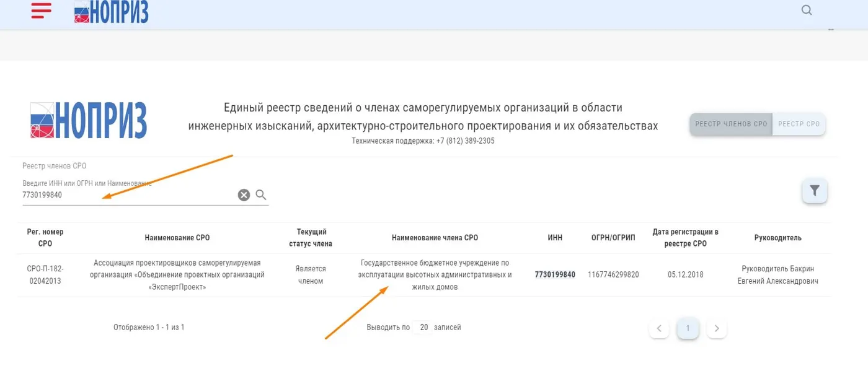This screenshot has height=376, width=868.
Task: Go to previous page arrow
Action: [659, 328]
